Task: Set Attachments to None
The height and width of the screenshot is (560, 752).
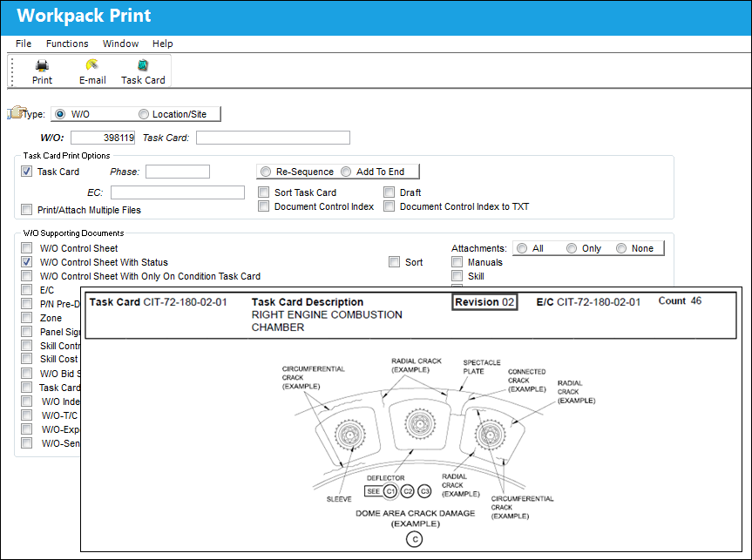Action: pos(621,248)
